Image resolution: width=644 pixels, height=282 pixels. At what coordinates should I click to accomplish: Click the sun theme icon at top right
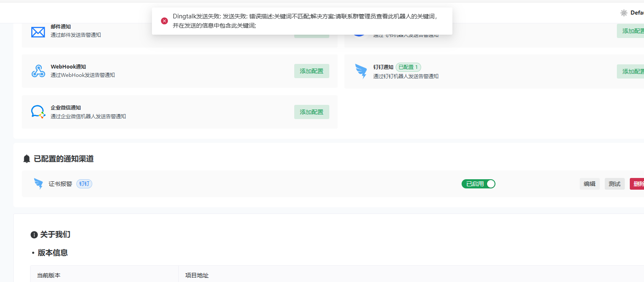click(624, 13)
